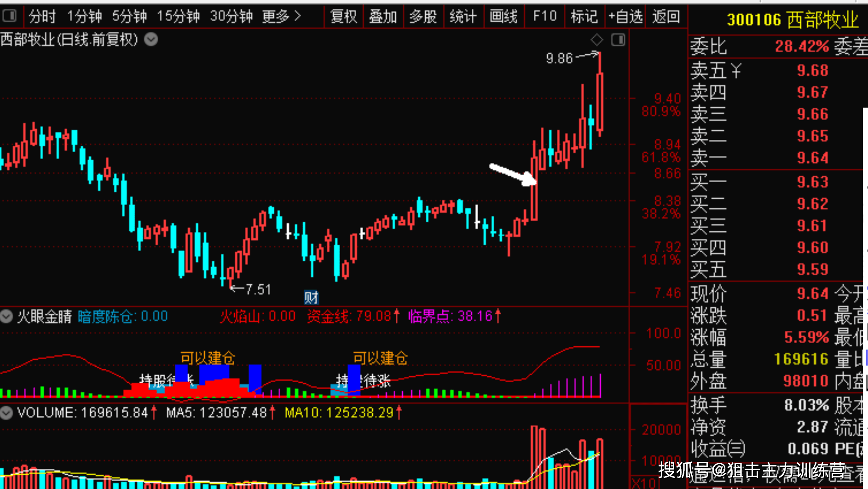
Task: Click the 资金线 79.08 indicator label
Action: 353,316
